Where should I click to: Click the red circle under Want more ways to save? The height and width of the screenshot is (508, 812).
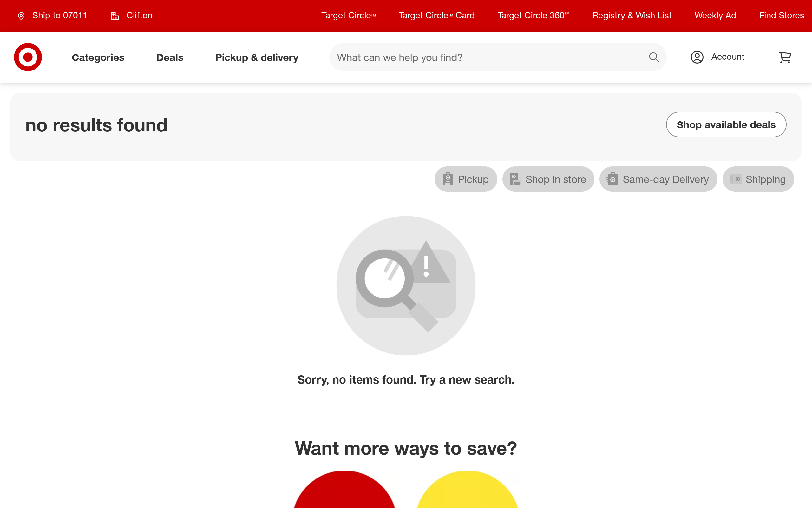click(x=344, y=489)
